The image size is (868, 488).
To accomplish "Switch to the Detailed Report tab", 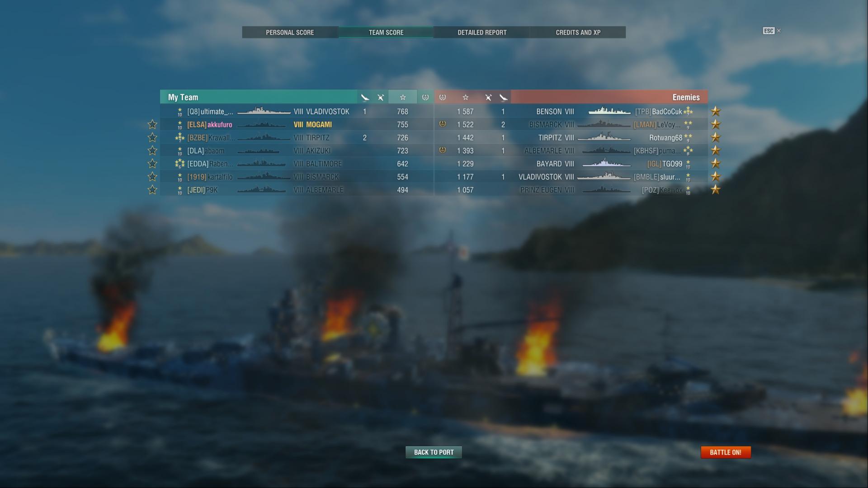I will 482,33.
